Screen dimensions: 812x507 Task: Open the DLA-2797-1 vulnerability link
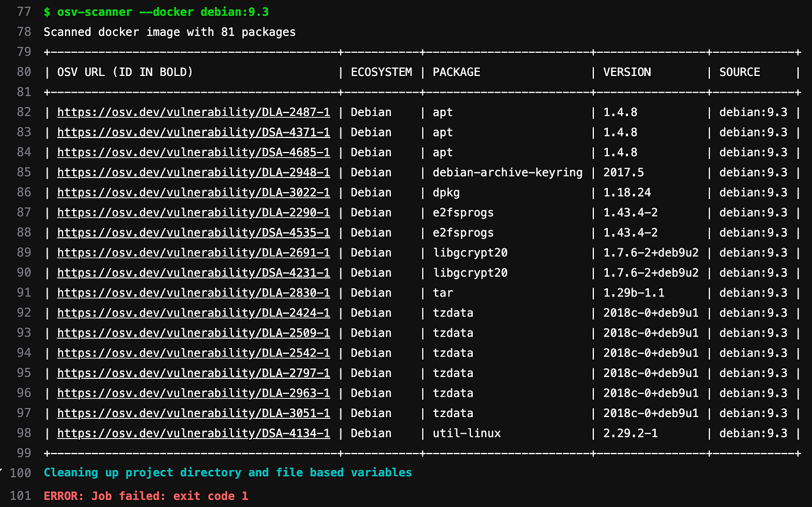tap(194, 373)
